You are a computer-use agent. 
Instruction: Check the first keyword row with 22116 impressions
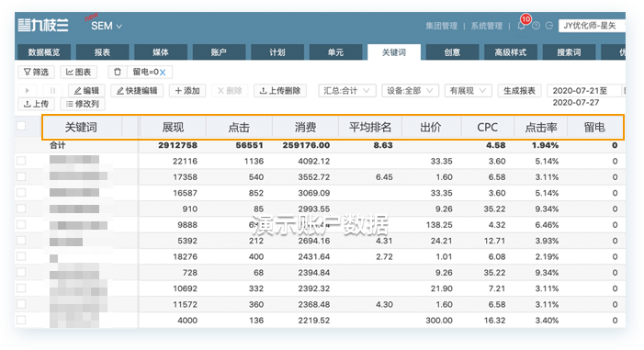click(x=21, y=161)
